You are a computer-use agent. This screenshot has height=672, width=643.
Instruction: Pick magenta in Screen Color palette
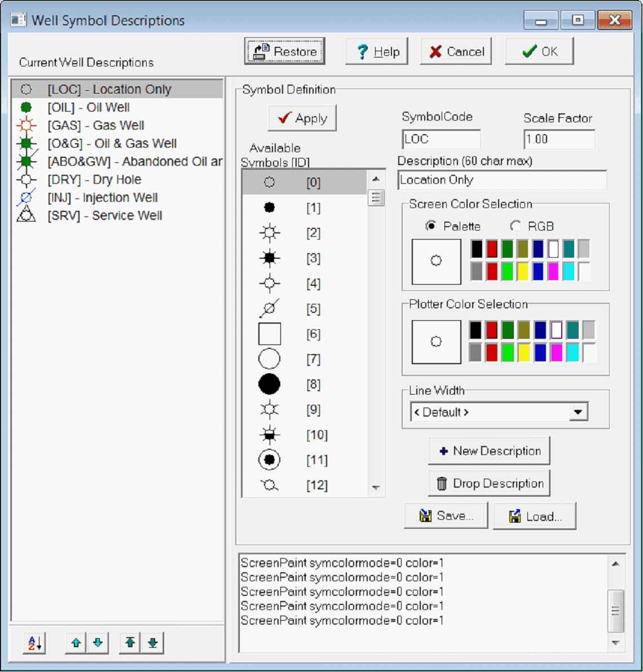[x=553, y=271]
